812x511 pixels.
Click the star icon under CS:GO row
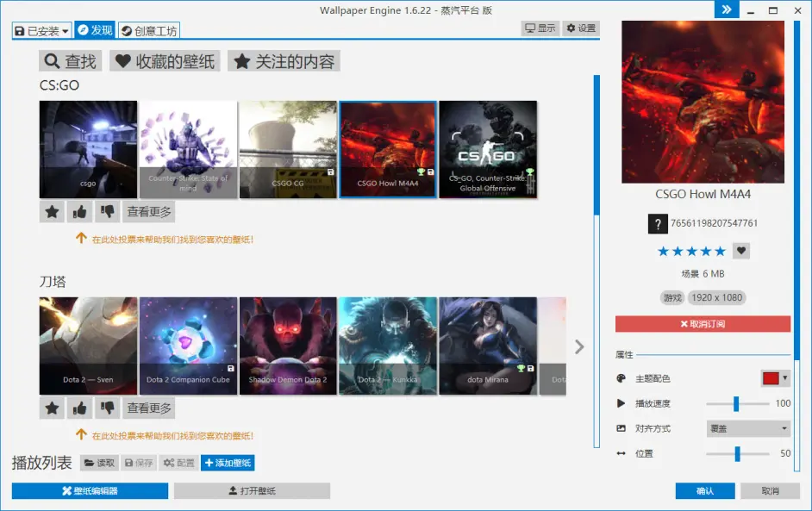click(52, 212)
